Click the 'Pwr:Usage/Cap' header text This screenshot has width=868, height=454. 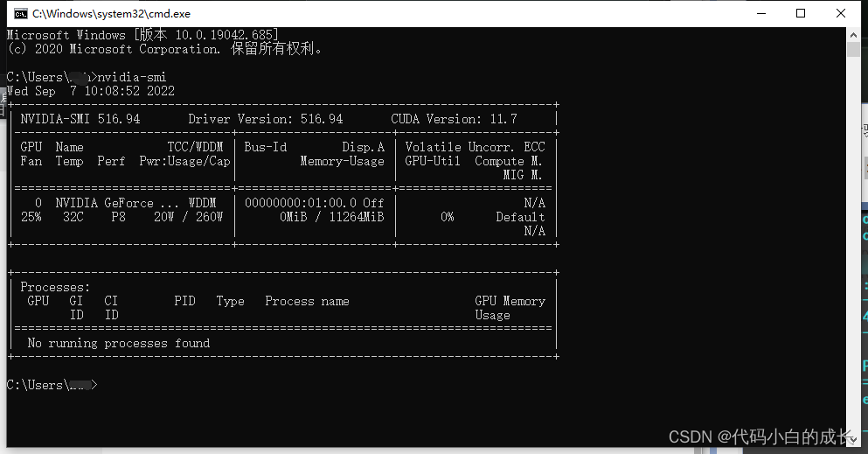tap(184, 161)
